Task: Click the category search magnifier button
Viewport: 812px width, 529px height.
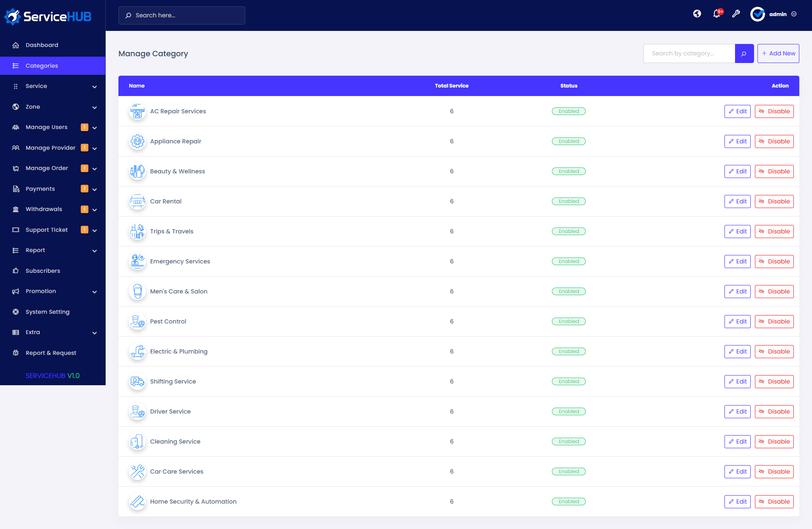Action: pos(744,53)
